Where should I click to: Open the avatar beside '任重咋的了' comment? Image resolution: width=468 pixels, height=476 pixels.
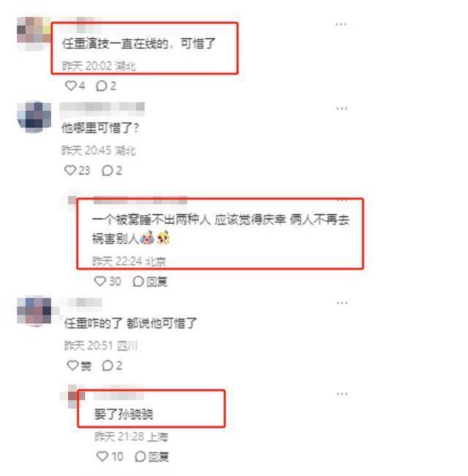(34, 311)
